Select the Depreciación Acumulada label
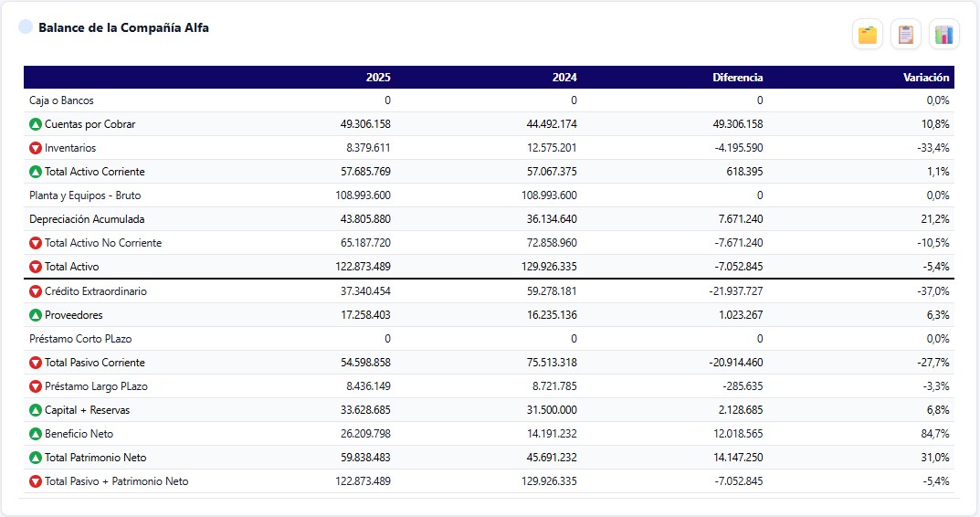This screenshot has width=980, height=517. (x=87, y=219)
